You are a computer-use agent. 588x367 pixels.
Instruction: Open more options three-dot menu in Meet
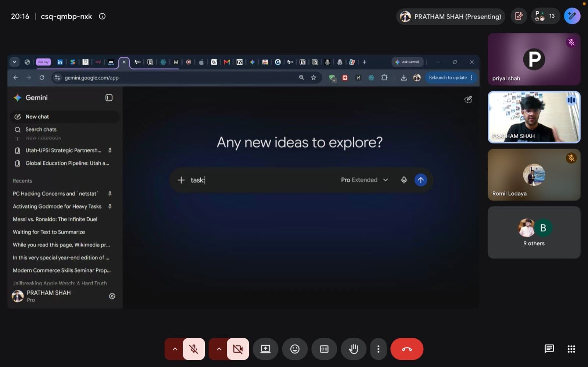pyautogui.click(x=378, y=349)
